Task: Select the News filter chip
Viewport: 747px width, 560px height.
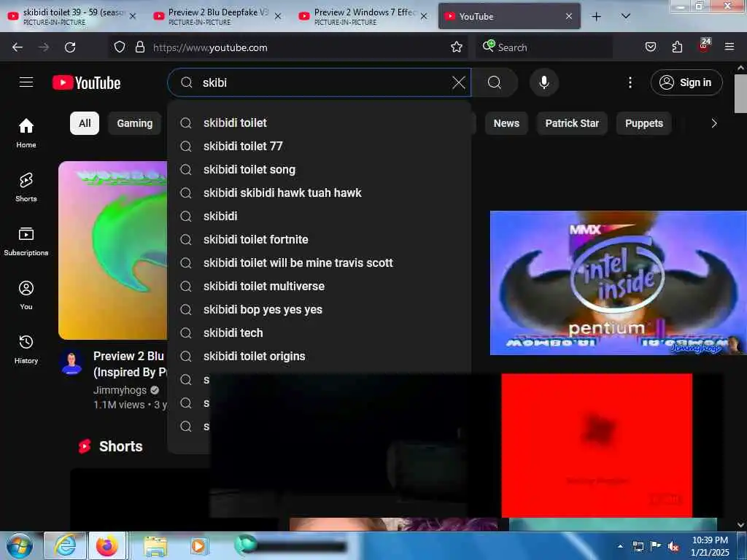Action: point(506,123)
